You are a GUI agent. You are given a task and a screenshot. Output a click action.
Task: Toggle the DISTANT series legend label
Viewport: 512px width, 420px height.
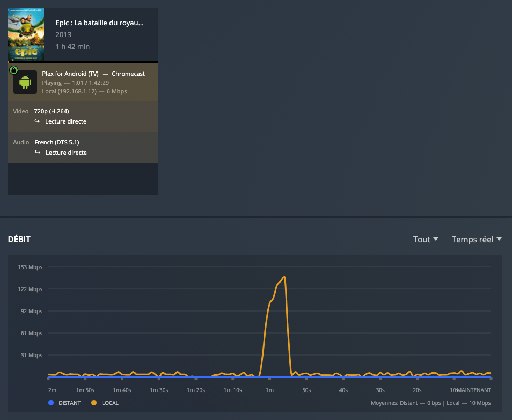[x=69, y=403]
